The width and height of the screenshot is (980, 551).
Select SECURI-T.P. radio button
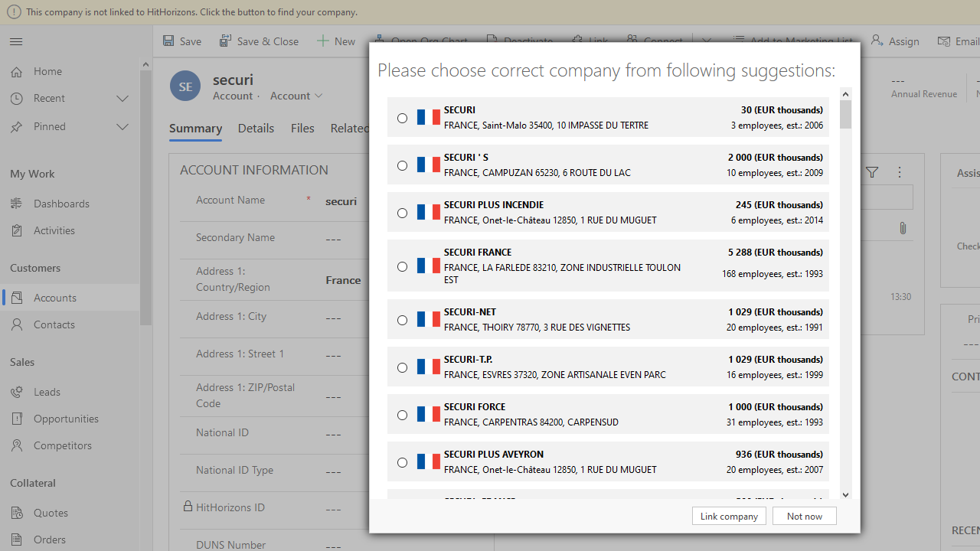[402, 367]
